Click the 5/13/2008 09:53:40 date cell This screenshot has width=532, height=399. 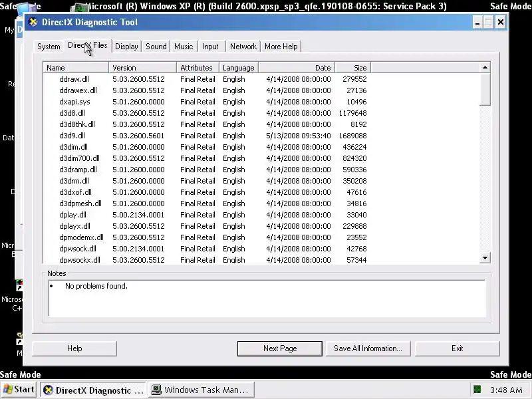(x=298, y=136)
